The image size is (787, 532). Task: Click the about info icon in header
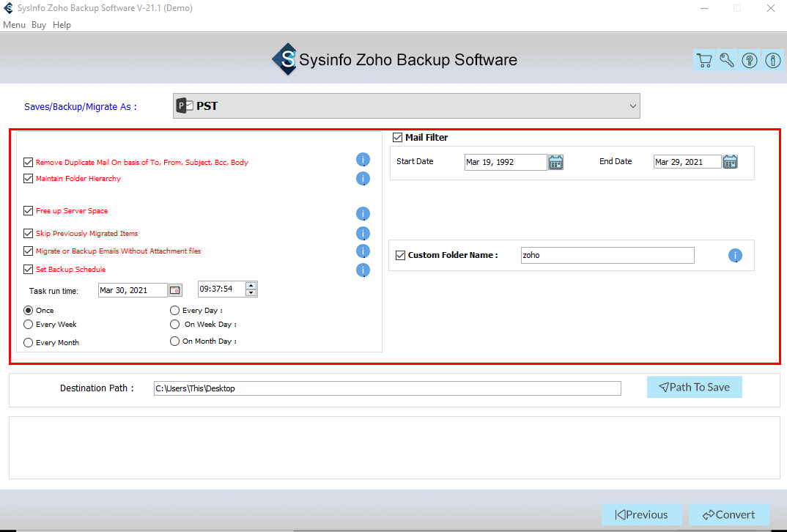[x=772, y=61]
